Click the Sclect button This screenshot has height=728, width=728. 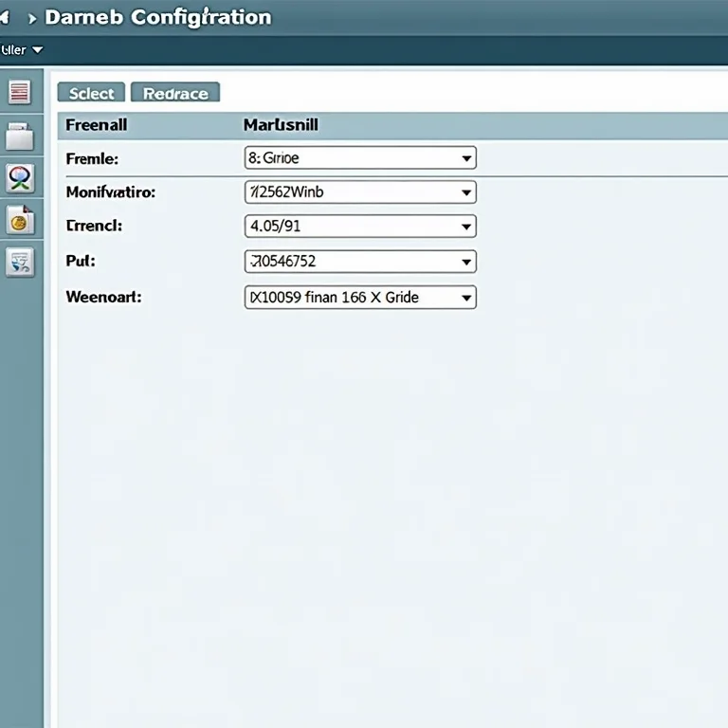(x=91, y=92)
